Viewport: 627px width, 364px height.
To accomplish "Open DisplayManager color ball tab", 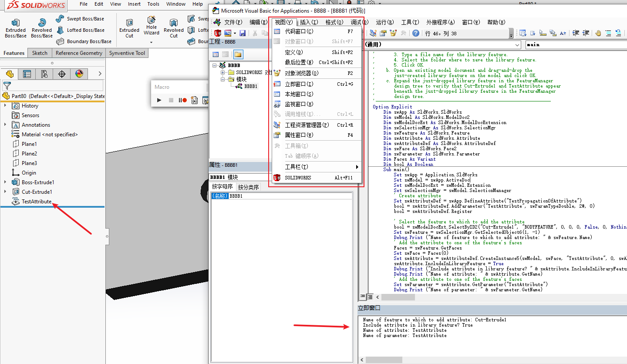I will [79, 74].
